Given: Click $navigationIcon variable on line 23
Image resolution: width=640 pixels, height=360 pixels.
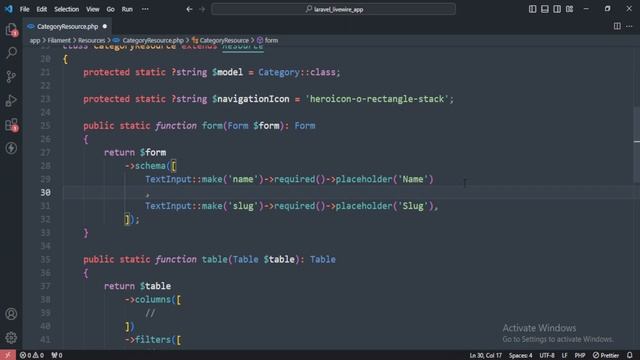Looking at the screenshot, I should click(250, 99).
